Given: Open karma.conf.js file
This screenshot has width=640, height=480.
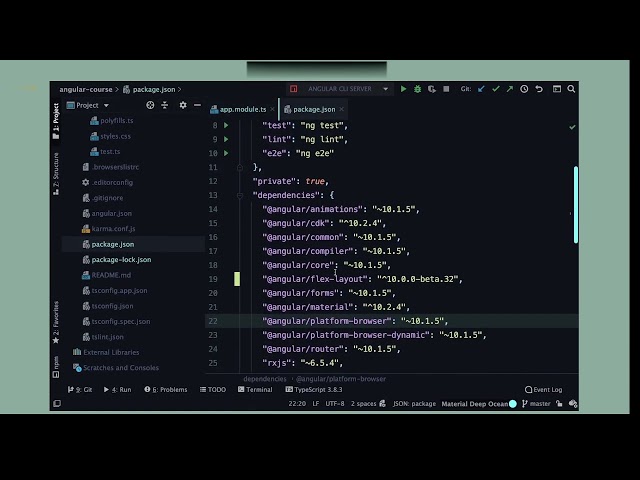Looking at the screenshot, I should (109, 229).
